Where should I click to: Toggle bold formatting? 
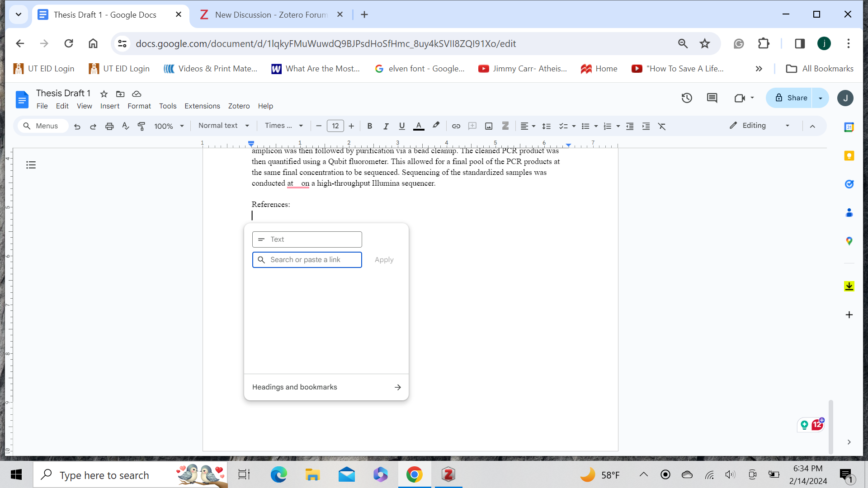tap(370, 126)
